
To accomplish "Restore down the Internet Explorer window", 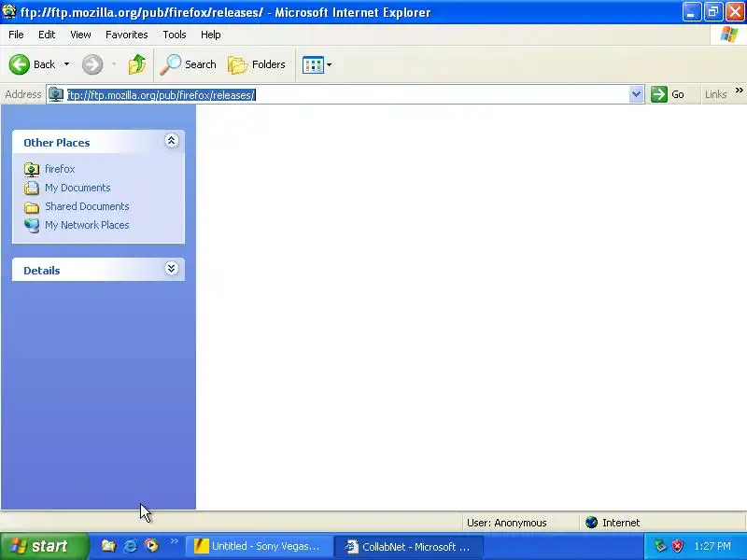I will point(713,12).
